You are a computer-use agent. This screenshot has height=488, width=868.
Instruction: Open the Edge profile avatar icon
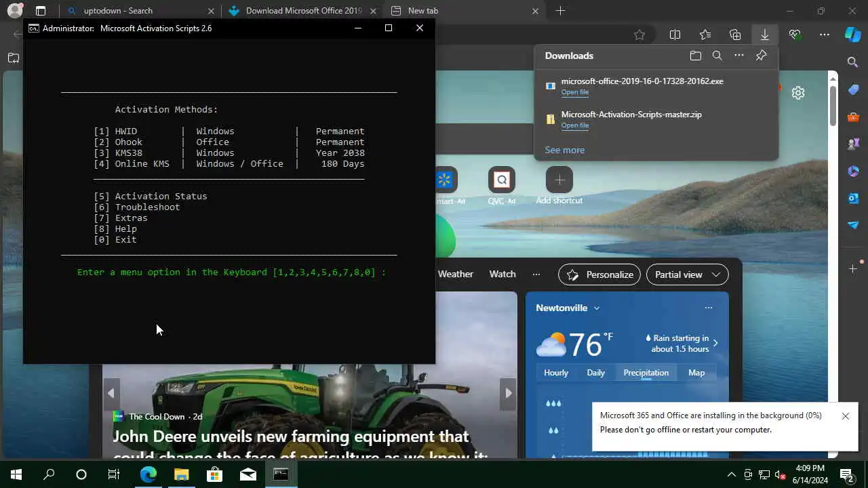click(x=14, y=11)
